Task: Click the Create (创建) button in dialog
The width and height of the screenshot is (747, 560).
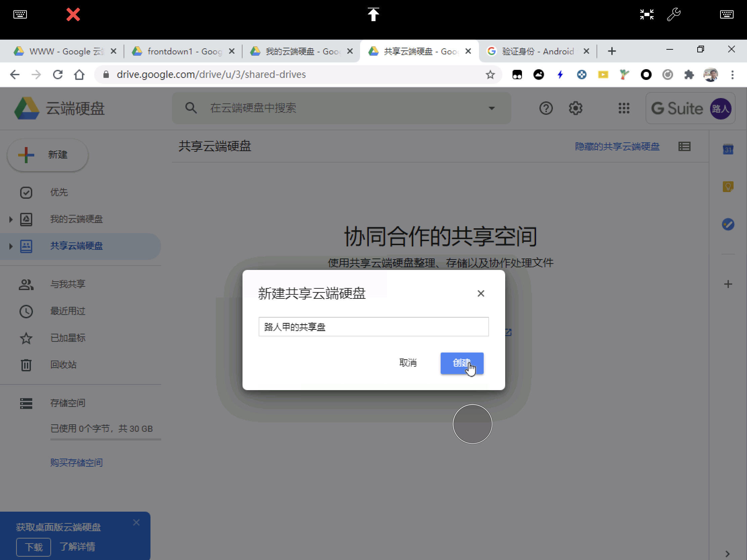Action: pyautogui.click(x=461, y=363)
